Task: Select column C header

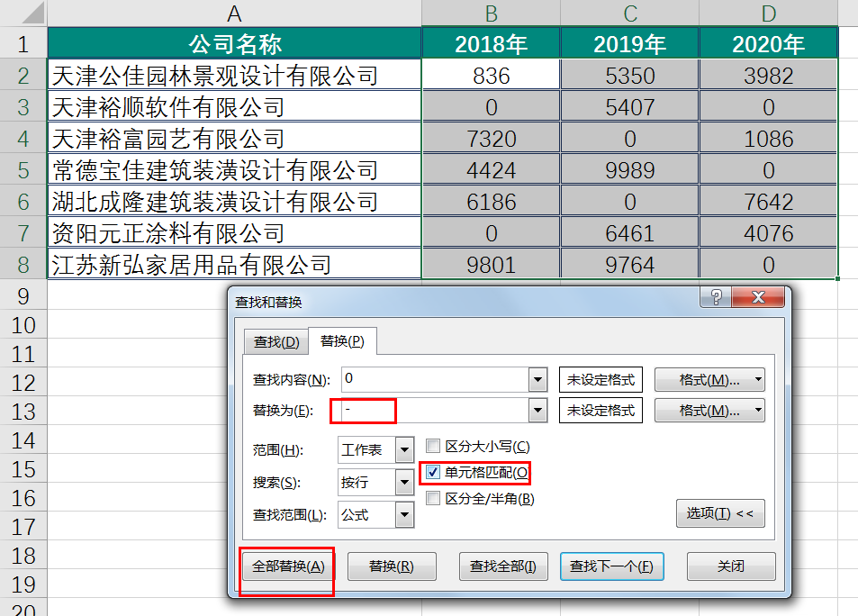Action: [630, 14]
